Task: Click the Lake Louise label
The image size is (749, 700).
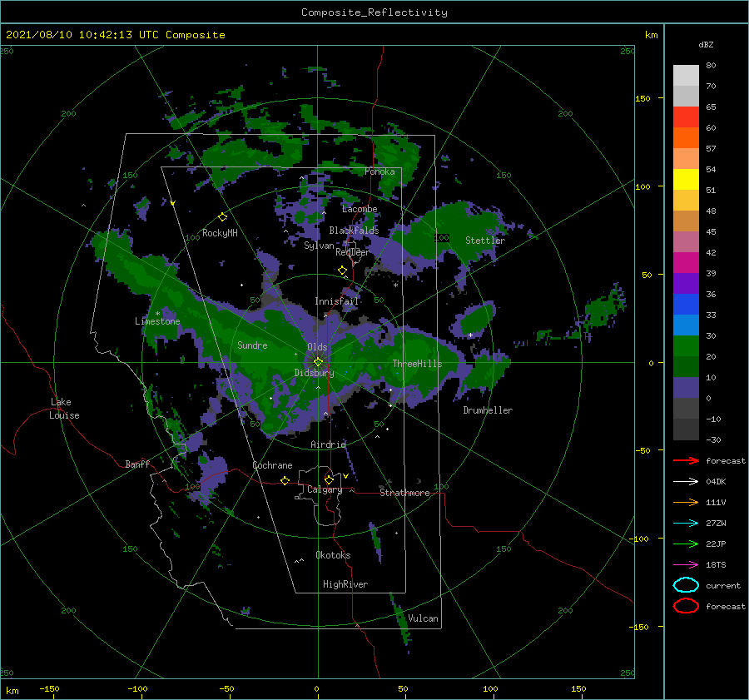Action: (x=64, y=409)
